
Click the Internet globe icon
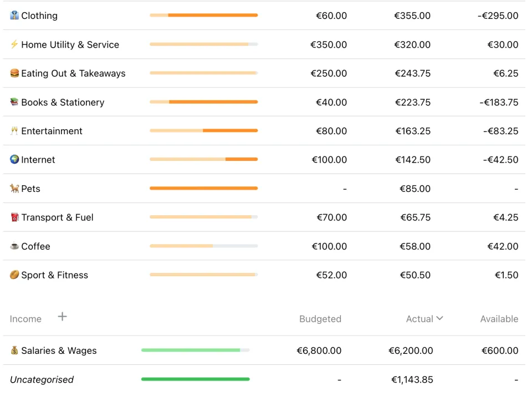click(14, 159)
